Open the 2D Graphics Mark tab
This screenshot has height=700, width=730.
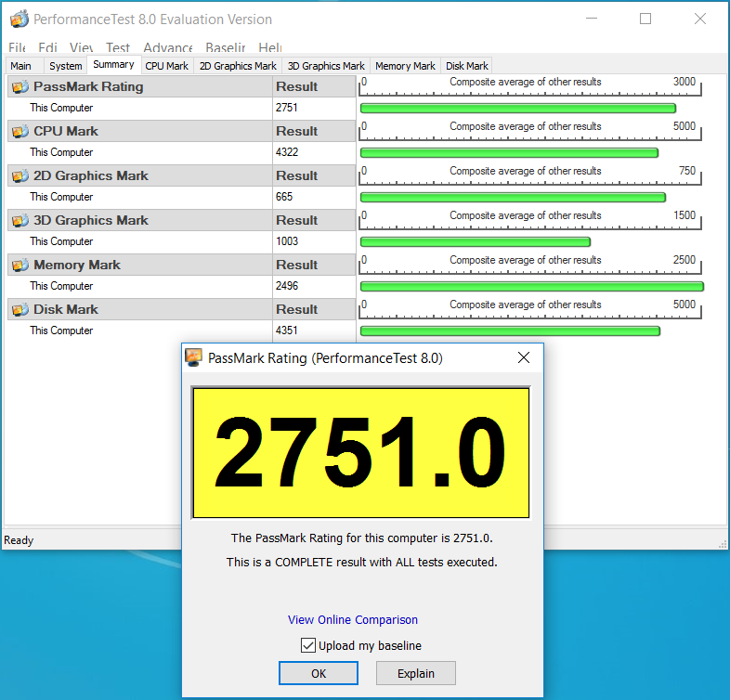tap(238, 66)
